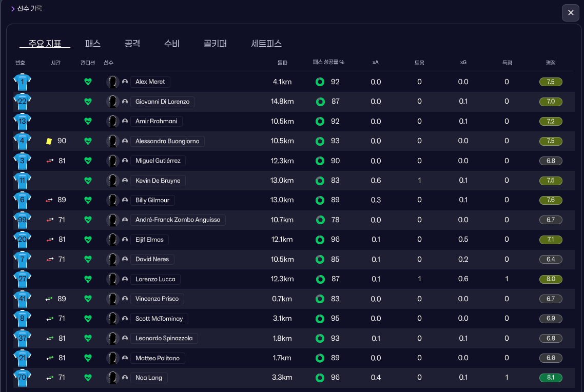Screen dimensions: 584x392
Task: Click Amir Rrahmani's portrait silhouette
Action: [x=112, y=122]
